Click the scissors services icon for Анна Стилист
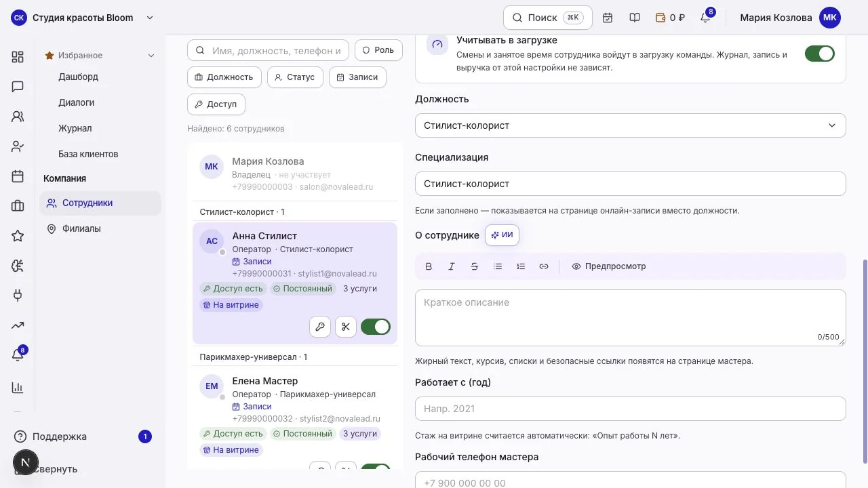This screenshot has width=868, height=488. (x=346, y=327)
